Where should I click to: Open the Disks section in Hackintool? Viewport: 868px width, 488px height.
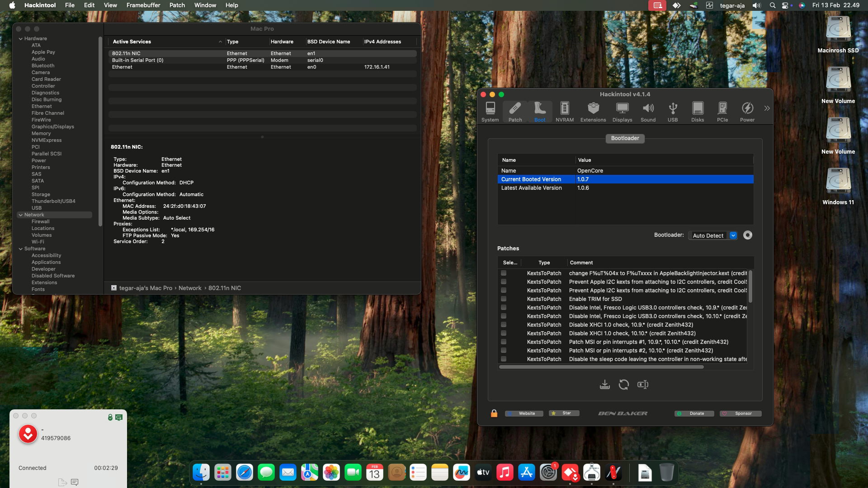point(698,112)
